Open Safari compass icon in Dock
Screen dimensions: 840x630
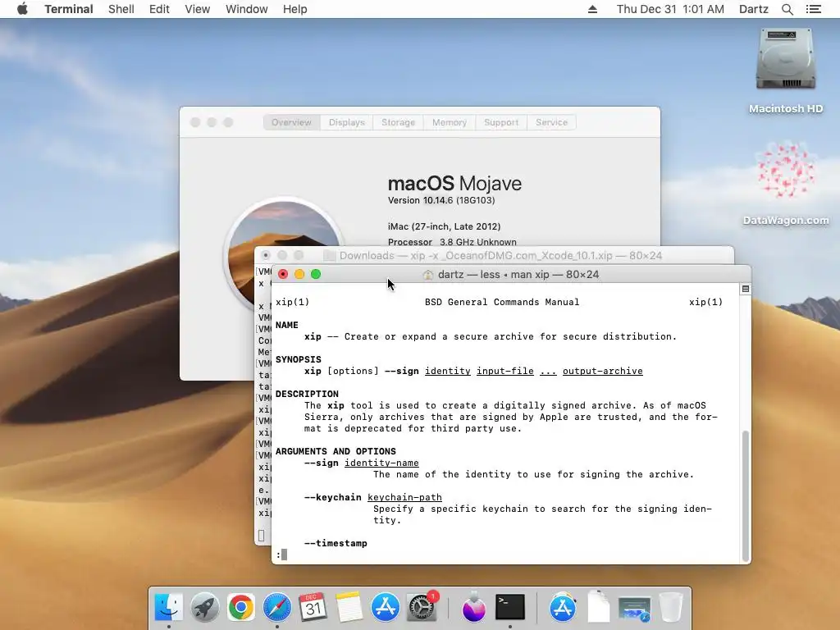(x=277, y=607)
